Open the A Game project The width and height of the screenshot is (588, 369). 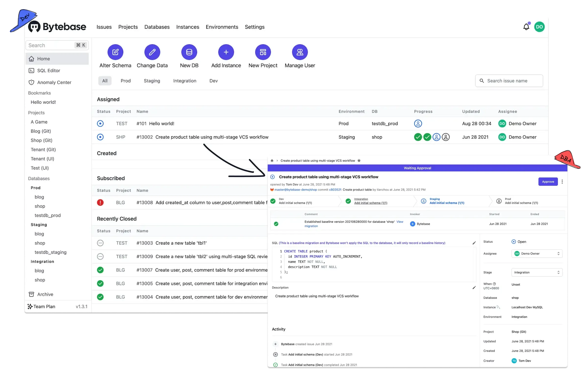(39, 122)
